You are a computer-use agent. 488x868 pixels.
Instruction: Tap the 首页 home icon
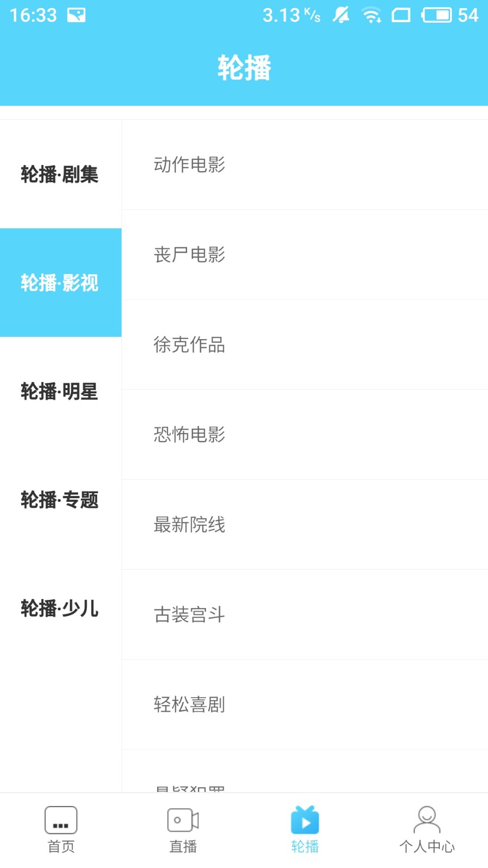click(x=61, y=820)
